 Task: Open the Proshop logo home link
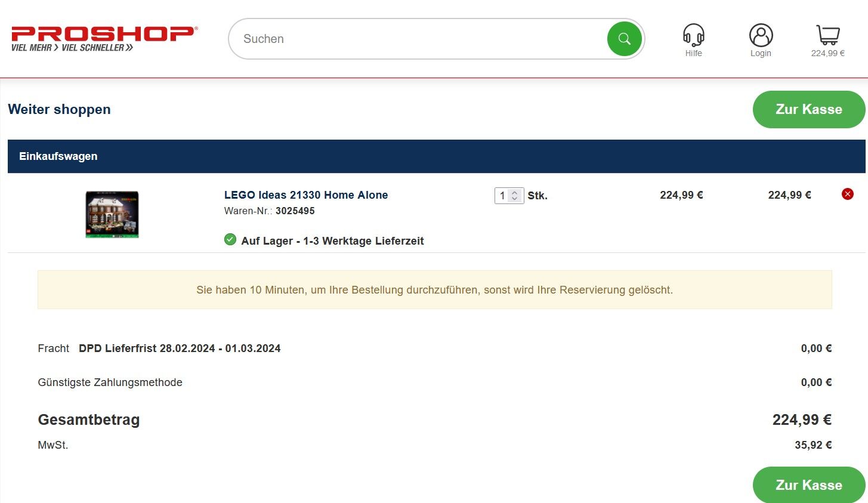(104, 39)
